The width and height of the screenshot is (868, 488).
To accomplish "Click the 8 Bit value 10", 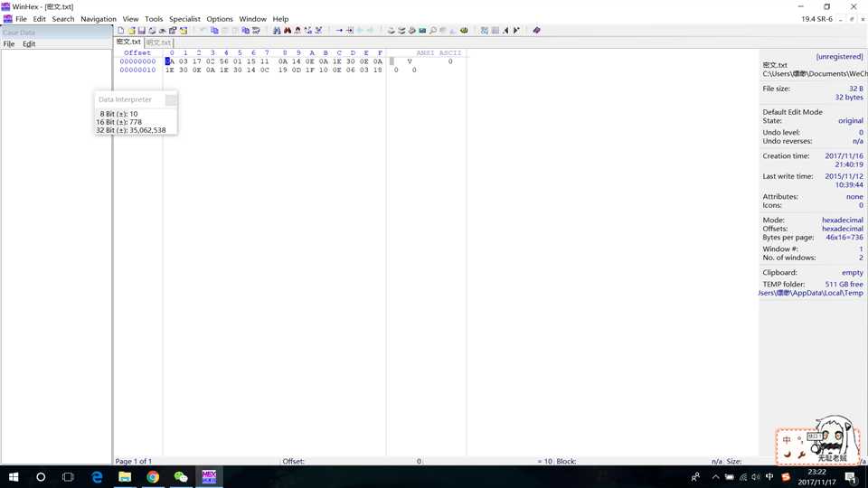I will [134, 114].
